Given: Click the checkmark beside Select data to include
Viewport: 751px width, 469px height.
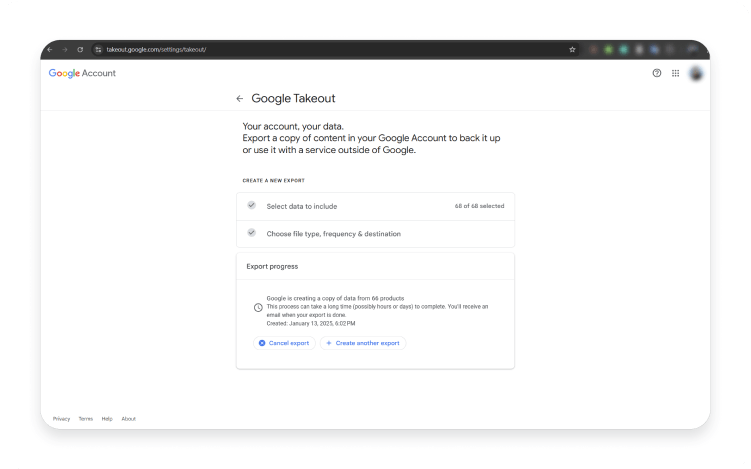Looking at the screenshot, I should click(251, 205).
